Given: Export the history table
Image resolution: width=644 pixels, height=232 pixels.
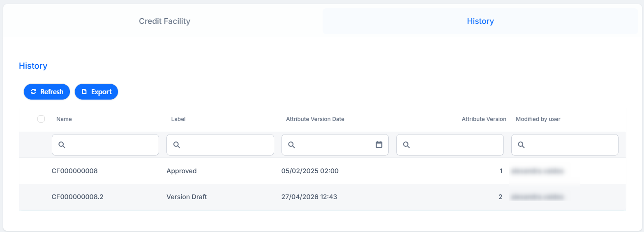Looking at the screenshot, I should [96, 92].
